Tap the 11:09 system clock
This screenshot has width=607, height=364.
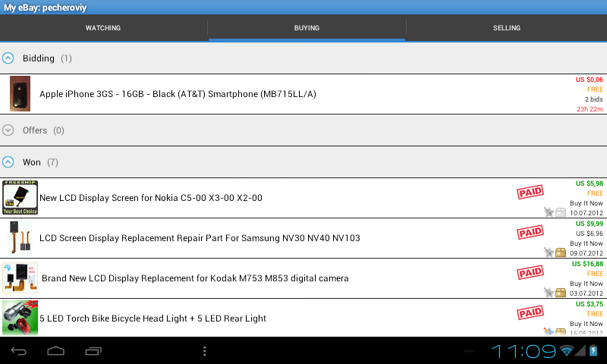click(x=524, y=351)
